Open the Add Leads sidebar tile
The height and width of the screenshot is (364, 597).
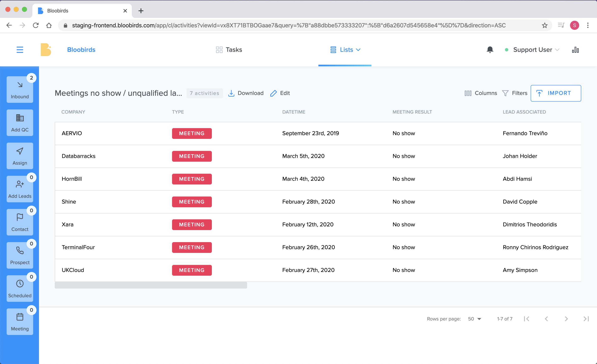20,189
